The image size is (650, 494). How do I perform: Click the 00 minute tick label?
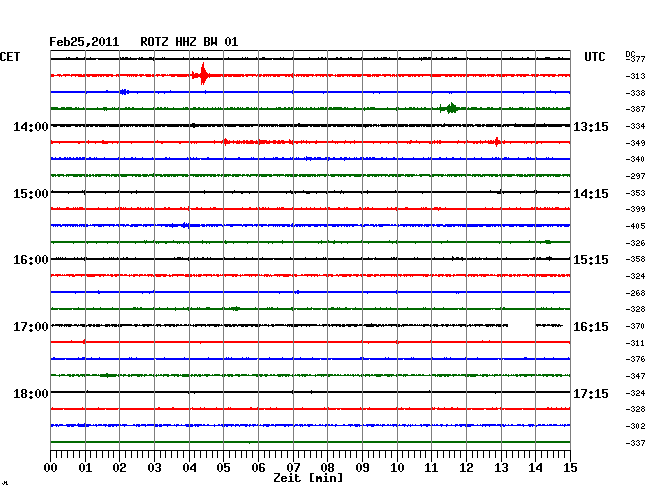51,468
